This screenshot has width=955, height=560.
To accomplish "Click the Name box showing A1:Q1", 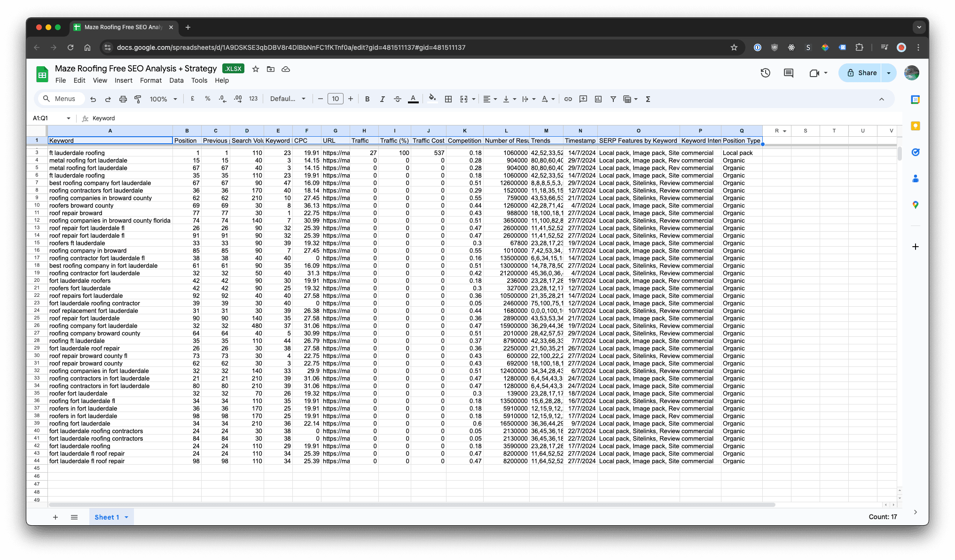I will click(x=51, y=118).
